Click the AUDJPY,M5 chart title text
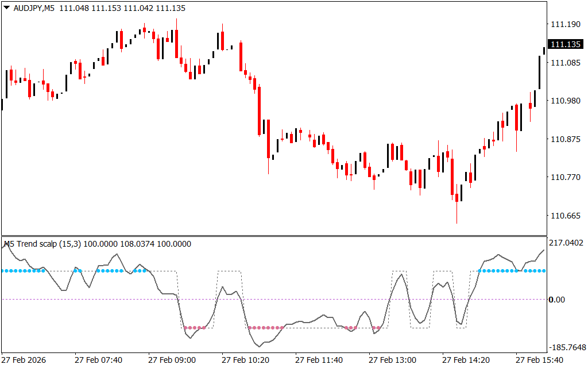The height and width of the screenshot is (368, 588). 34,9
